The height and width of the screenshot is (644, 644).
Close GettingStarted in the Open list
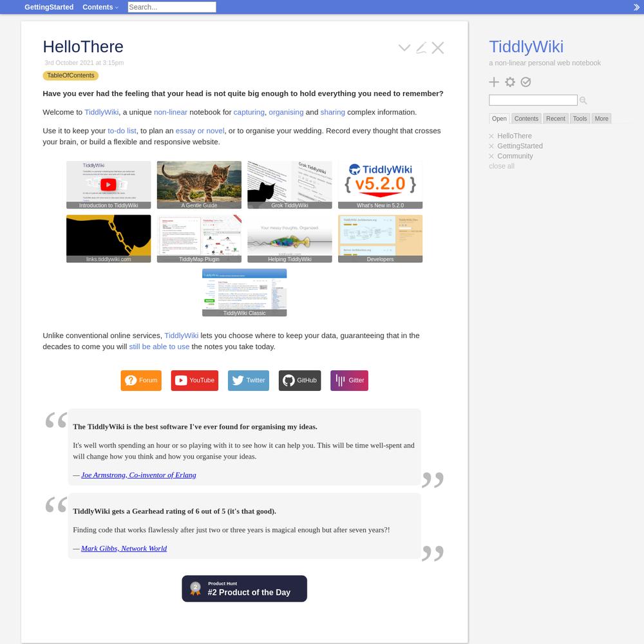coord(491,146)
